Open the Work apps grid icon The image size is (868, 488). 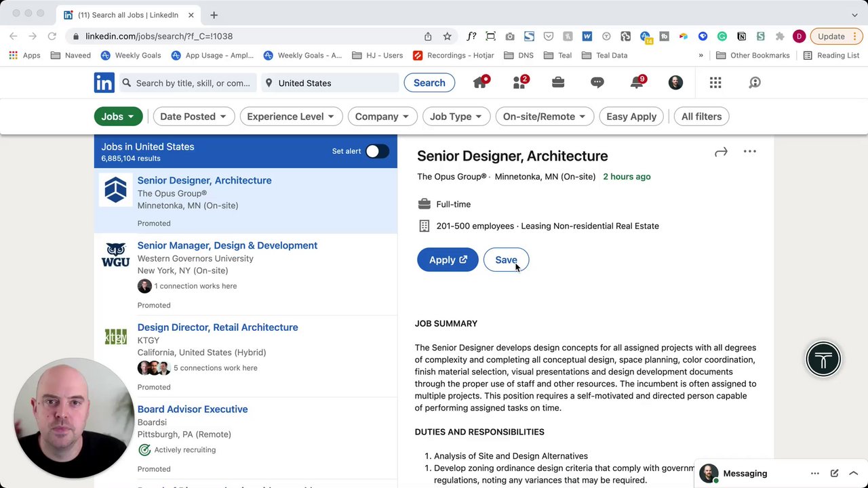pyautogui.click(x=715, y=83)
